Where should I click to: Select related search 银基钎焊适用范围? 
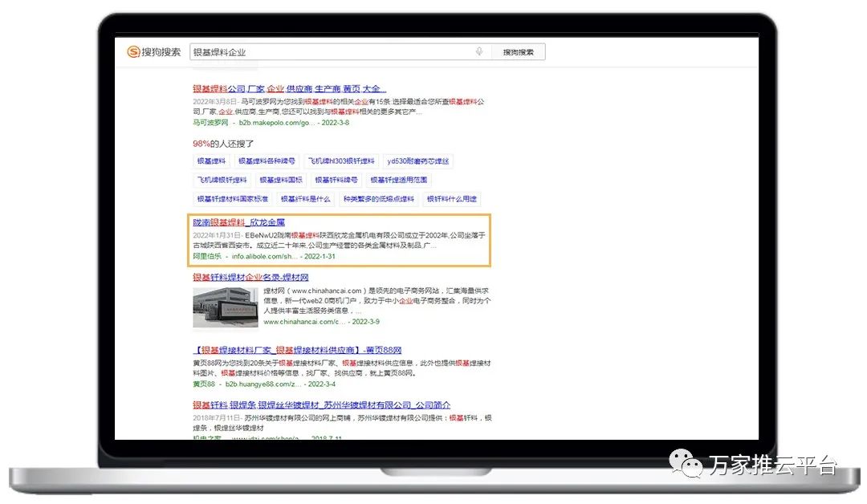click(398, 181)
